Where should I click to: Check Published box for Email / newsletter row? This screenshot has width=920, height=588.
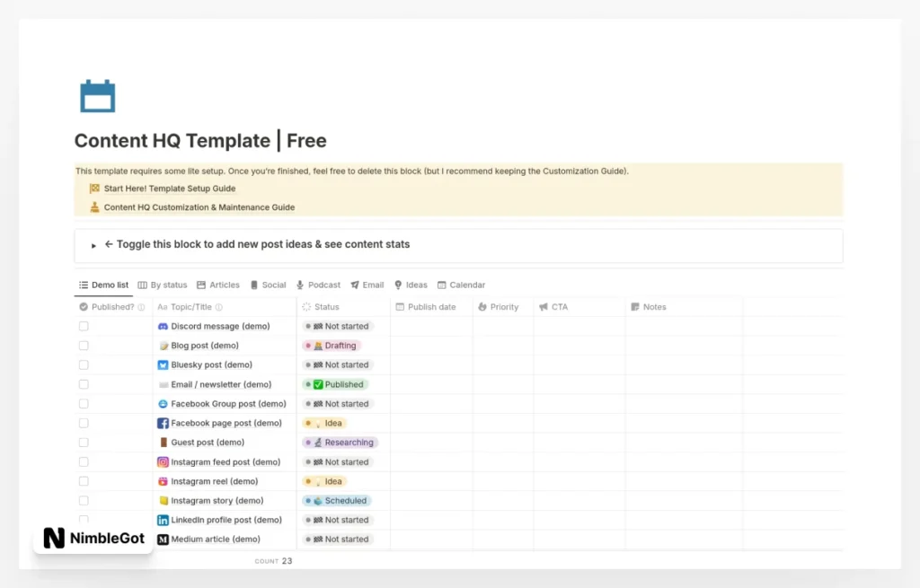click(84, 384)
